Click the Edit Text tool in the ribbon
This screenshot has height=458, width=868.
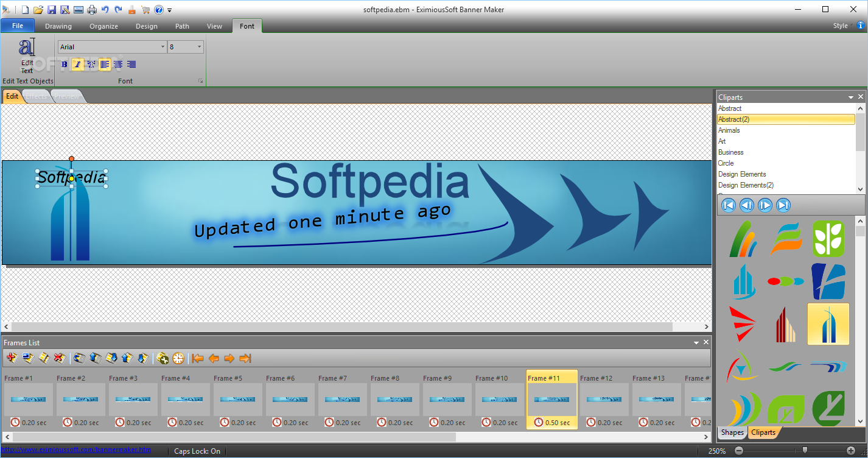point(27,56)
